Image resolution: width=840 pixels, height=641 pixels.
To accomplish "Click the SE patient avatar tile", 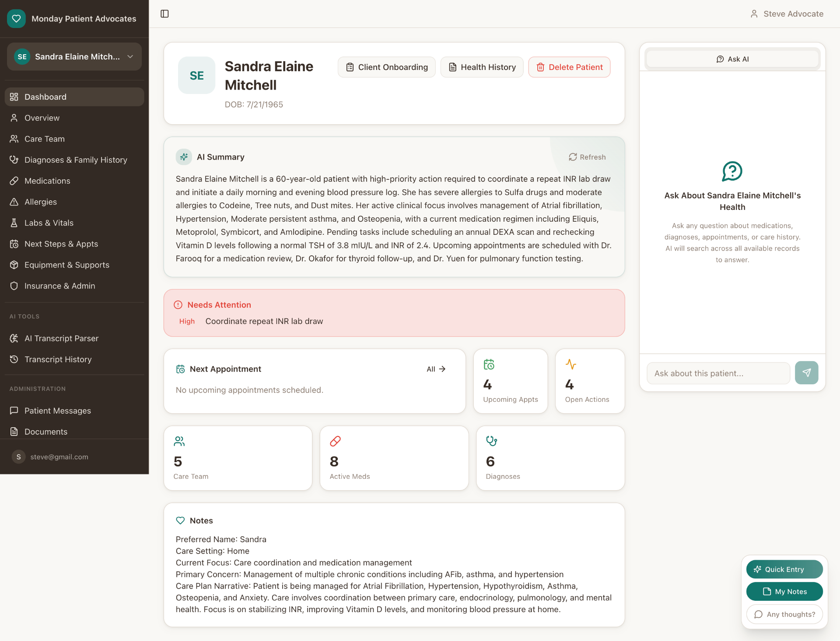I will click(196, 75).
